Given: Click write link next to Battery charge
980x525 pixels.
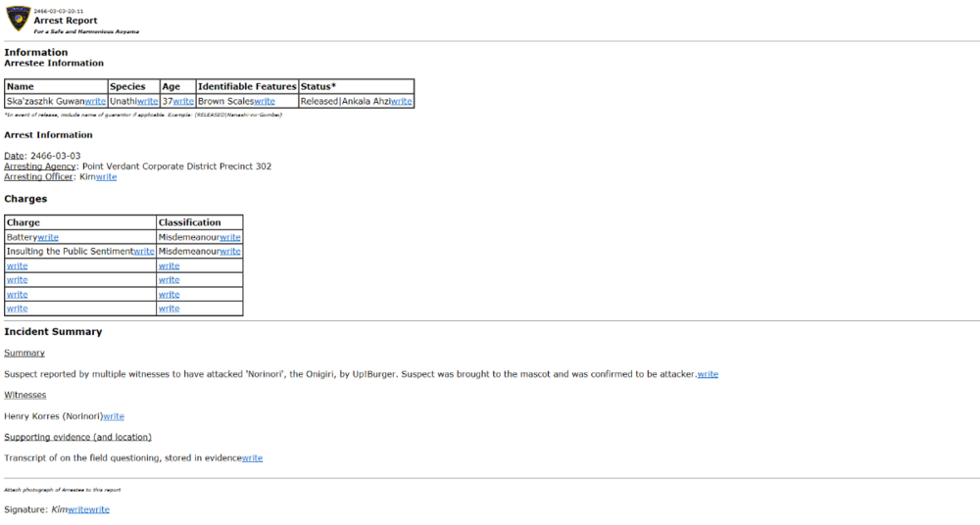Looking at the screenshot, I should pos(48,237).
